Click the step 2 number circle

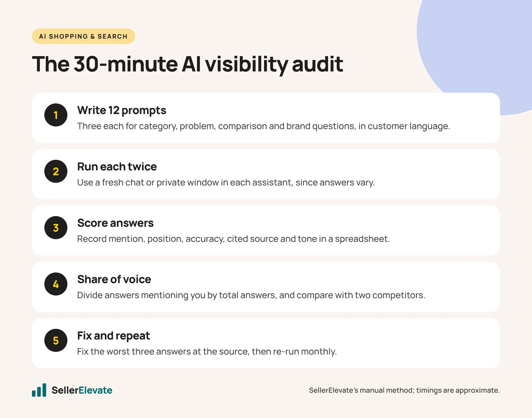pos(56,171)
